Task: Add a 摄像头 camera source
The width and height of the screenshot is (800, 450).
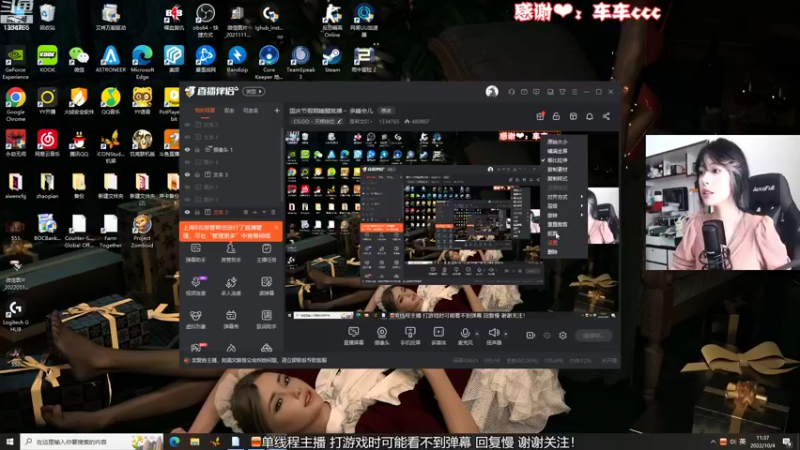Action: tap(382, 336)
